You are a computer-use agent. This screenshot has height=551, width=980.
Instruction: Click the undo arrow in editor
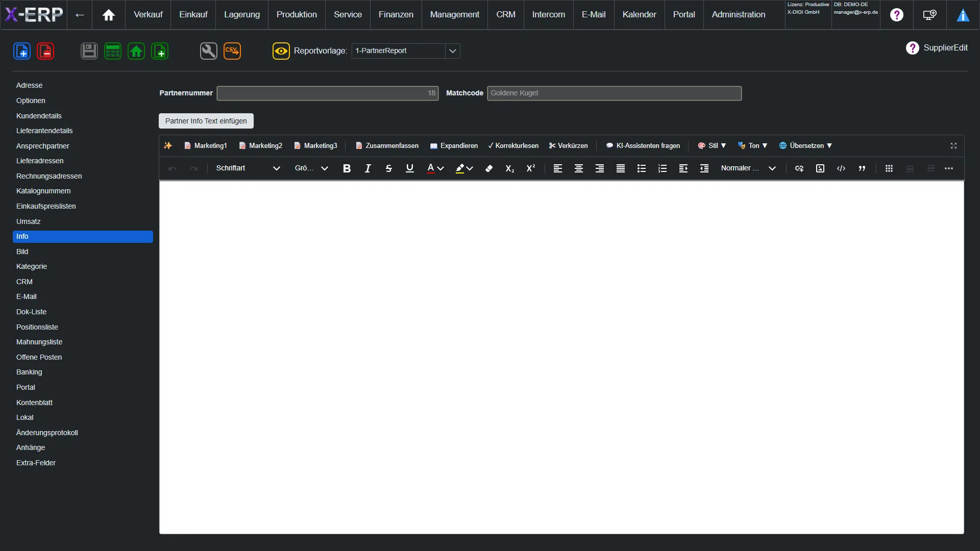(173, 168)
